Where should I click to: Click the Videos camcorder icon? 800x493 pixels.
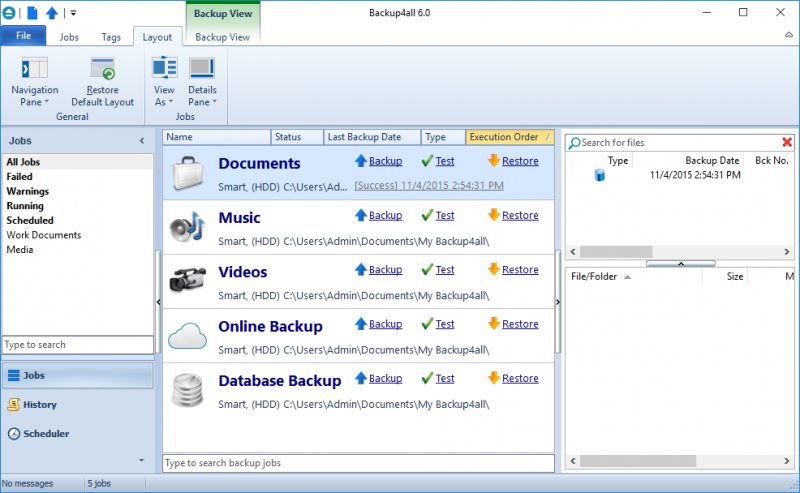[188, 280]
